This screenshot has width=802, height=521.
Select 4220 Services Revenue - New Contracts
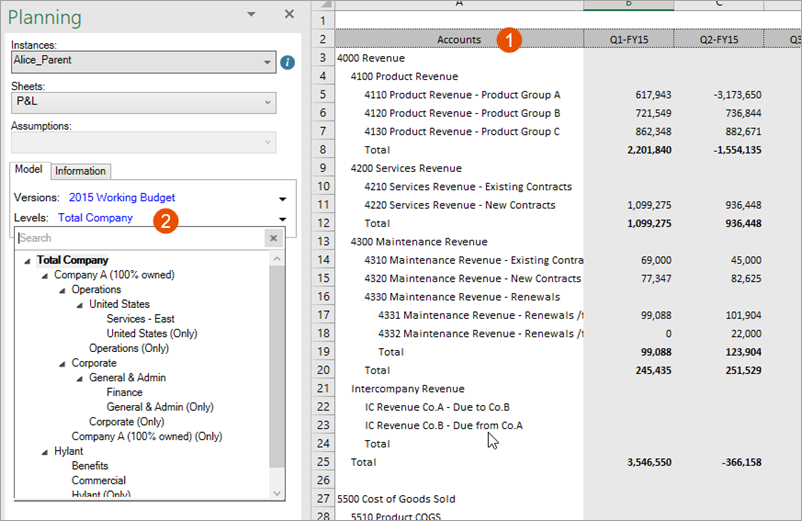(459, 205)
